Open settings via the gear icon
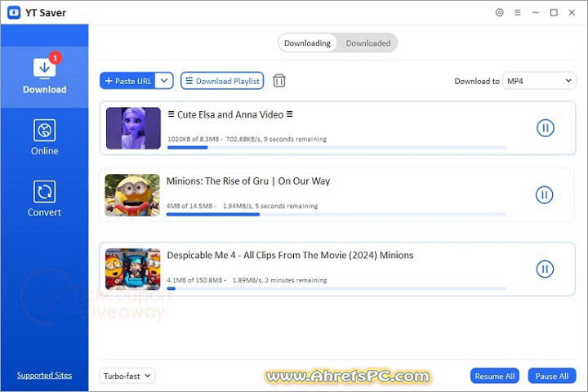The image size is (588, 392). (x=500, y=12)
